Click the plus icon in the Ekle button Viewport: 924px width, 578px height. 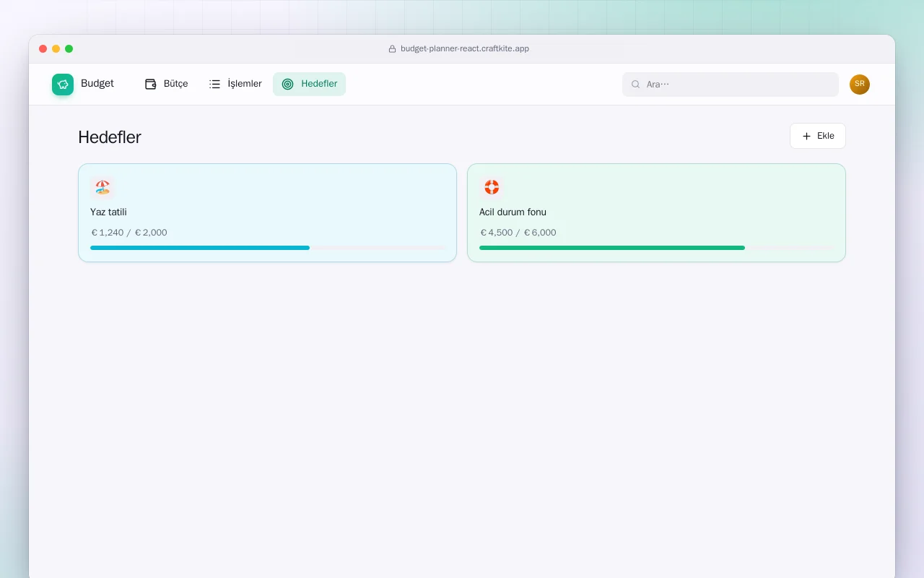(807, 136)
